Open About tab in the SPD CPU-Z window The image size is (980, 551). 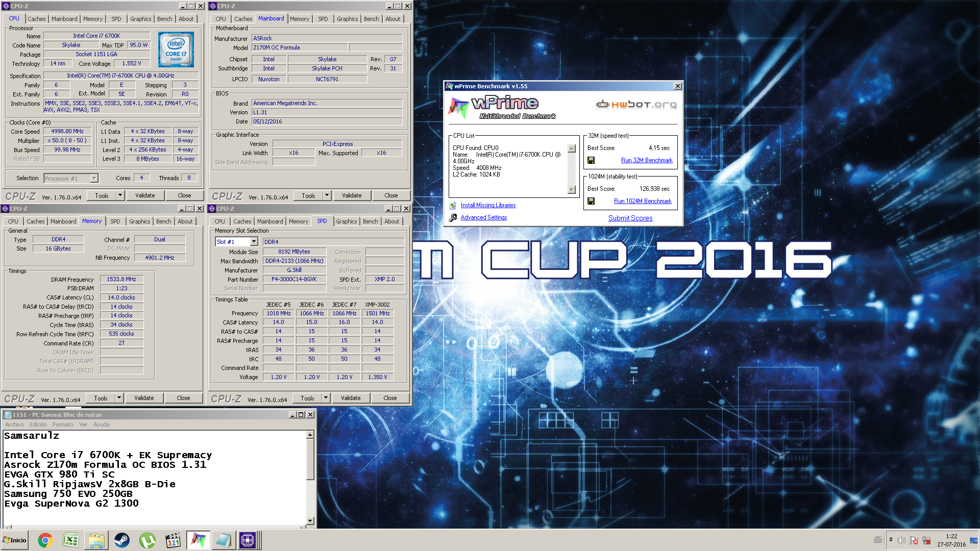tap(391, 221)
